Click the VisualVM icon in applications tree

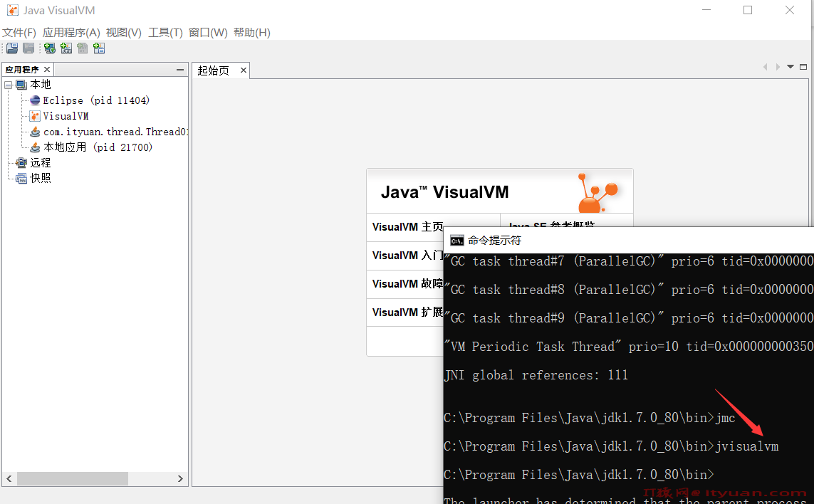point(35,116)
